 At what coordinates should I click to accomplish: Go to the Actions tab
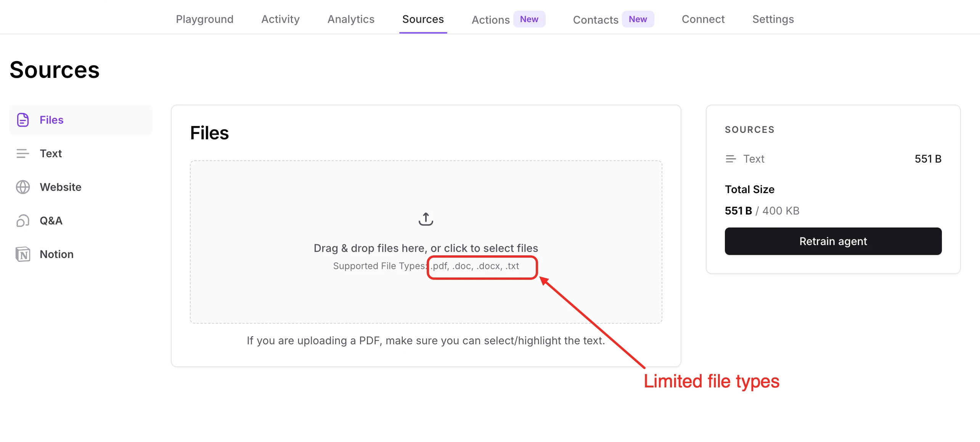(x=491, y=20)
